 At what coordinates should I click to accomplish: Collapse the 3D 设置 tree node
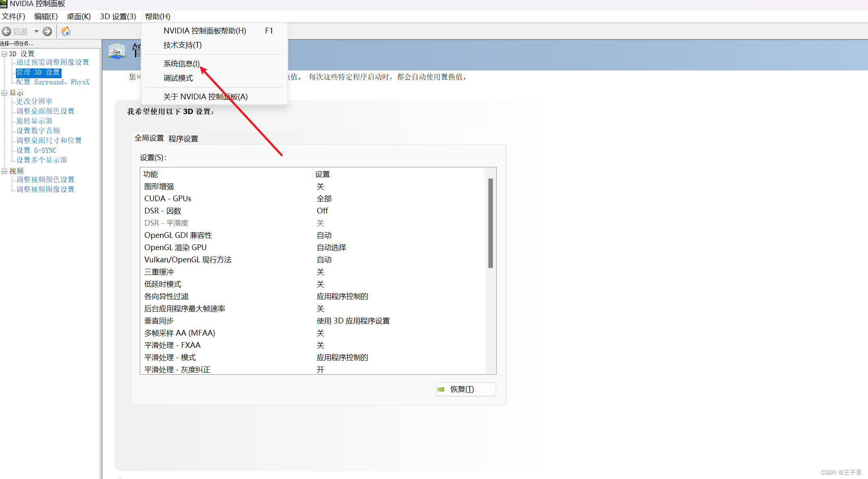[4, 54]
